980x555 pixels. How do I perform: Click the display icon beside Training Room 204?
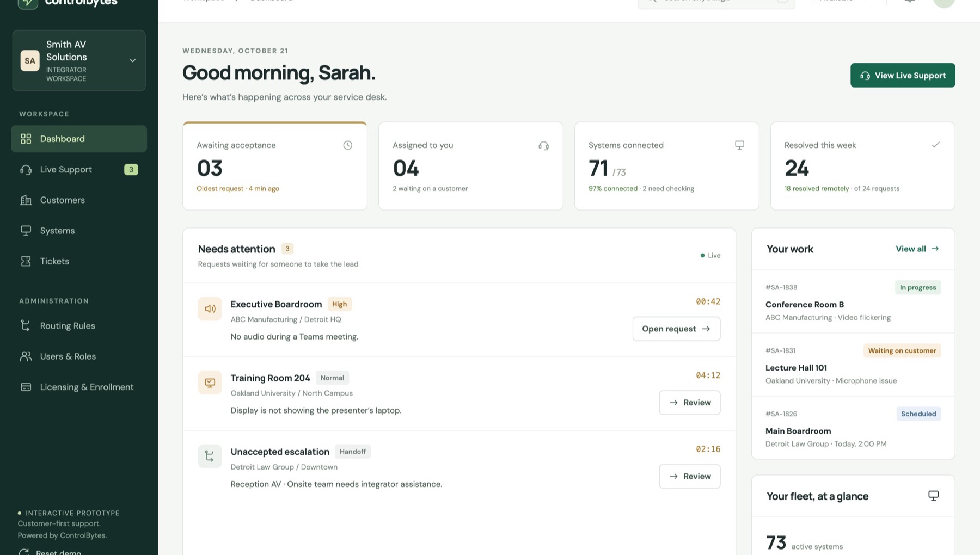click(210, 383)
